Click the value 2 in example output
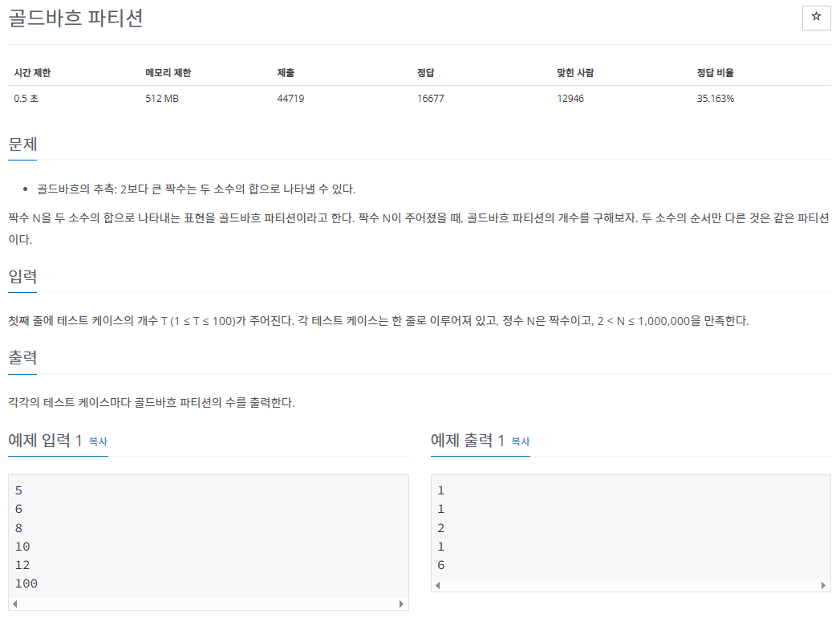The width and height of the screenshot is (840, 618). point(441,528)
